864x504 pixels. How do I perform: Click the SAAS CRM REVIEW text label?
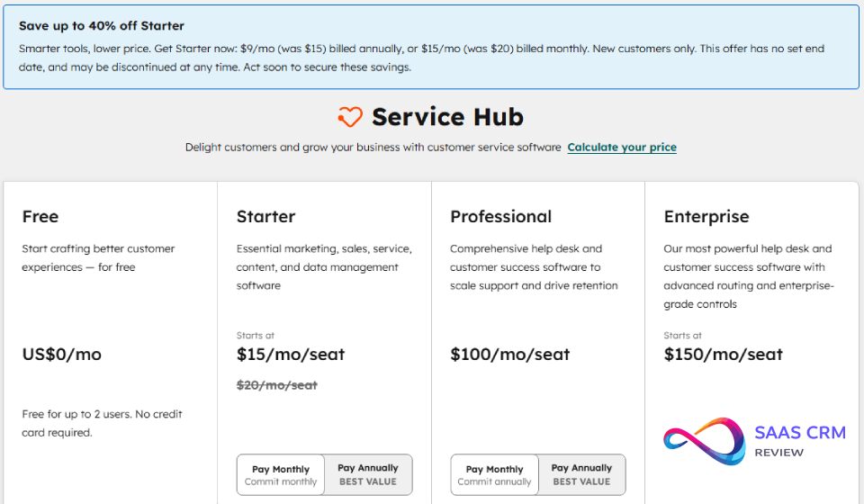pos(800,440)
